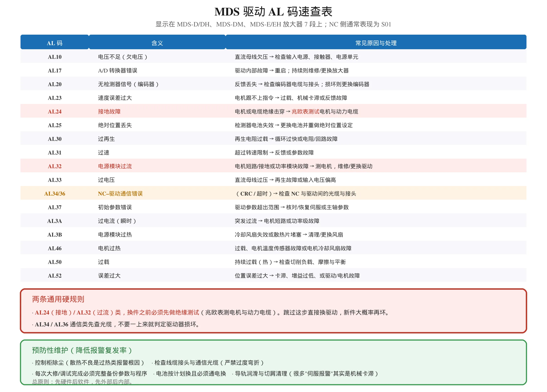Click the red '接地故障' text
This screenshot has width=547, height=392.
coord(109,112)
